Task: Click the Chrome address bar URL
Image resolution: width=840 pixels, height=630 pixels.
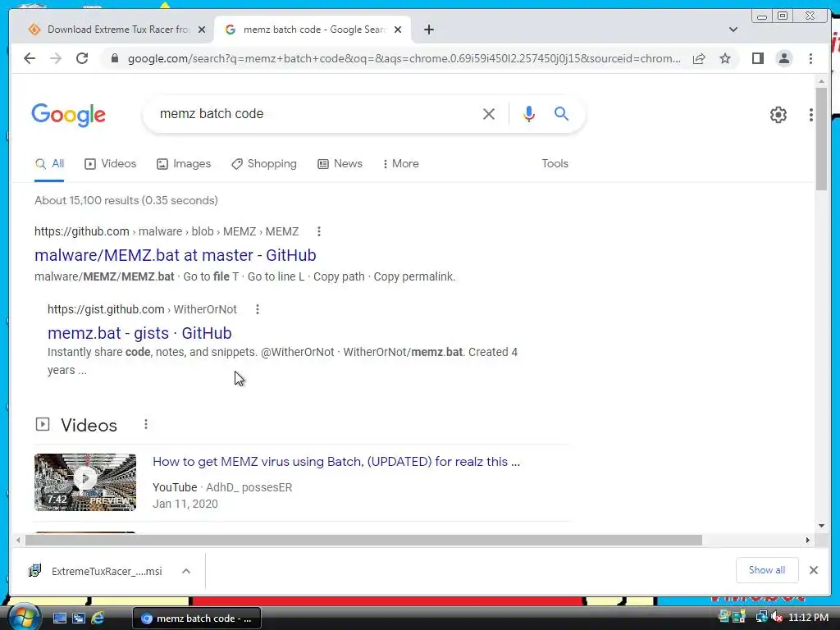Action: (x=404, y=58)
